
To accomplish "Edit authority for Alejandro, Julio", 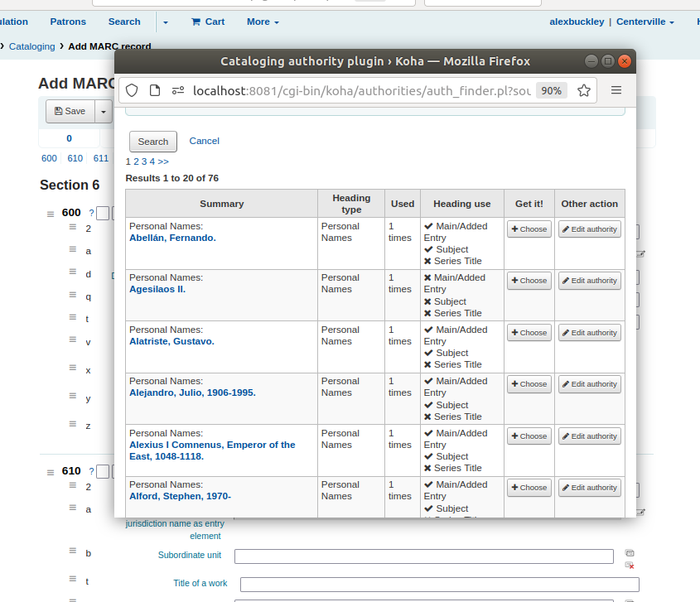I will [x=589, y=383].
